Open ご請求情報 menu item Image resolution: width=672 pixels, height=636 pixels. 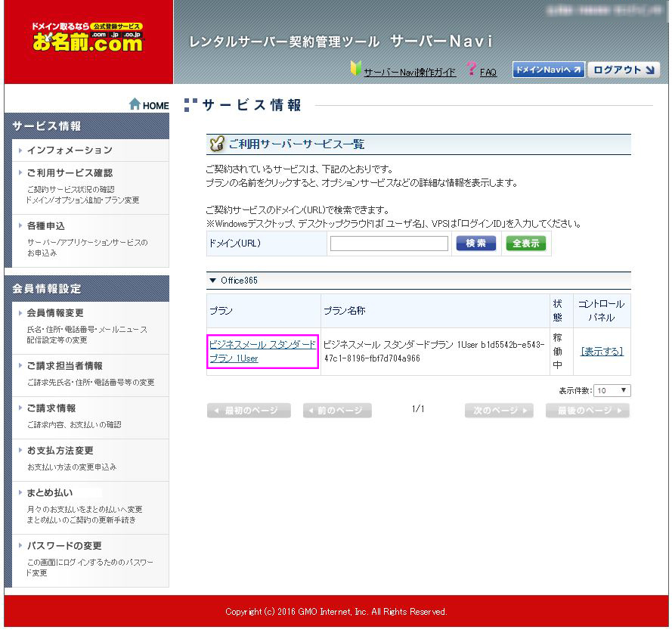51,408
